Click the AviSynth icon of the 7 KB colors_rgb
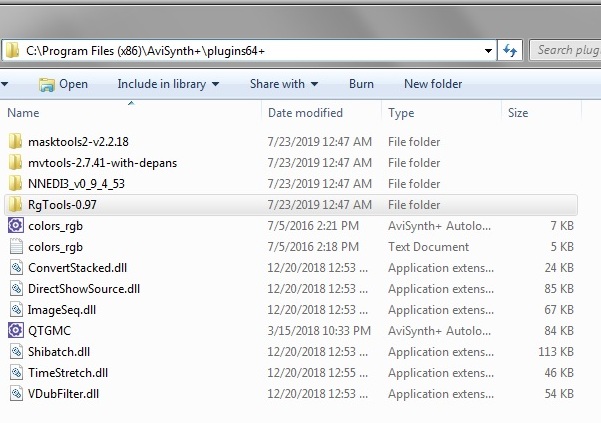601x423 pixels. [x=16, y=225]
